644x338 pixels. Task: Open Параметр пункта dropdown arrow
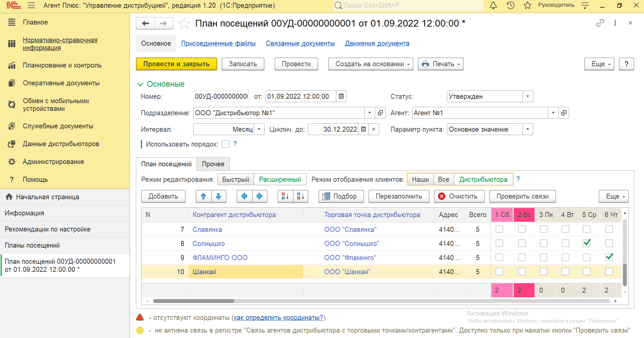(x=528, y=129)
